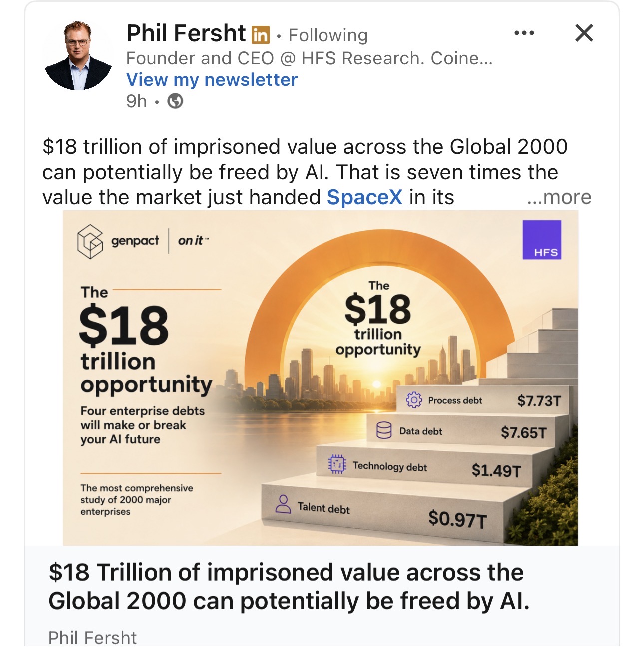
Task: Open the three-dot post options menu
Action: point(524,33)
